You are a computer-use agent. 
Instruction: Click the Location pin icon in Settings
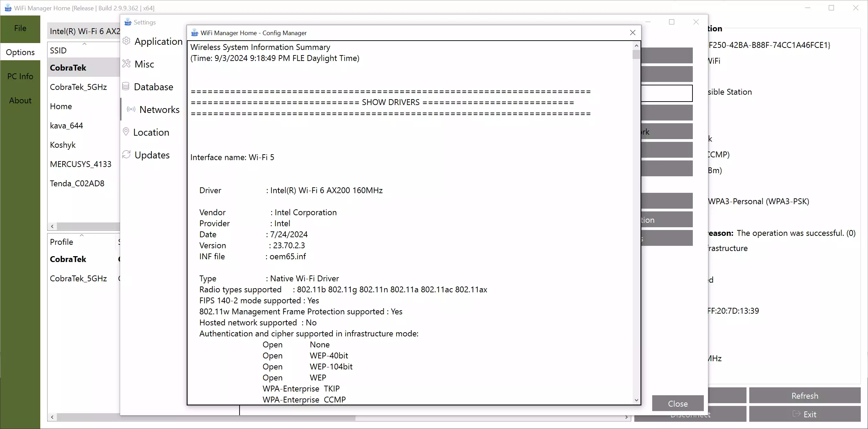pyautogui.click(x=126, y=132)
